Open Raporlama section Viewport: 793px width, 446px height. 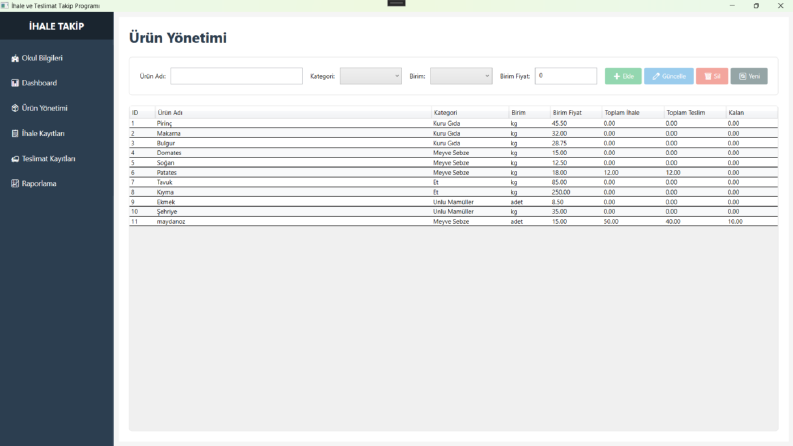pos(57,184)
